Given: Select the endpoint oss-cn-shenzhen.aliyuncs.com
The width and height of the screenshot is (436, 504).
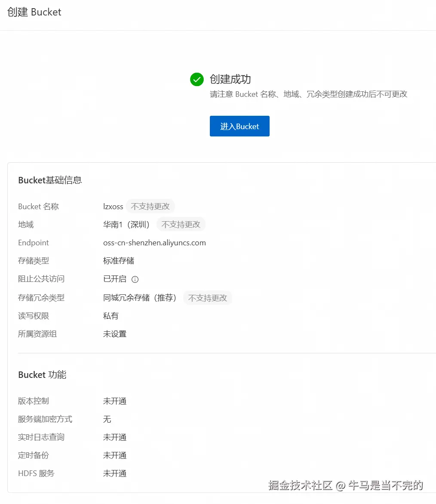Looking at the screenshot, I should tap(154, 243).
